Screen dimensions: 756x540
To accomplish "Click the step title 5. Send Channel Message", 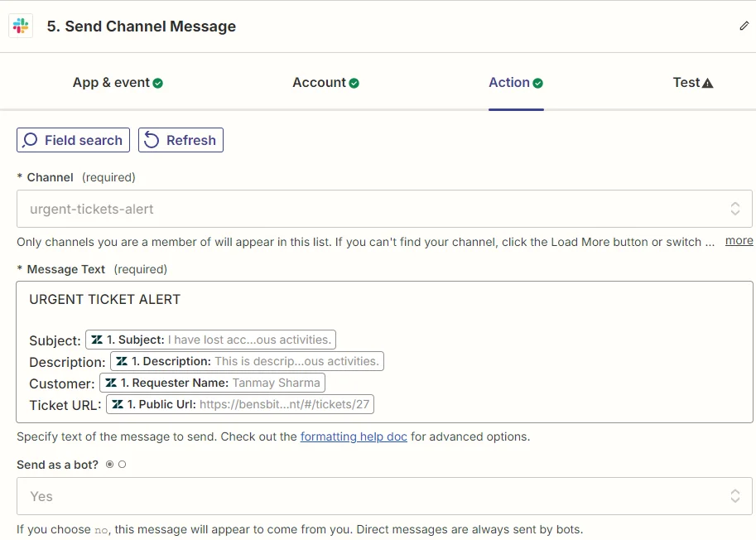I will point(142,26).
